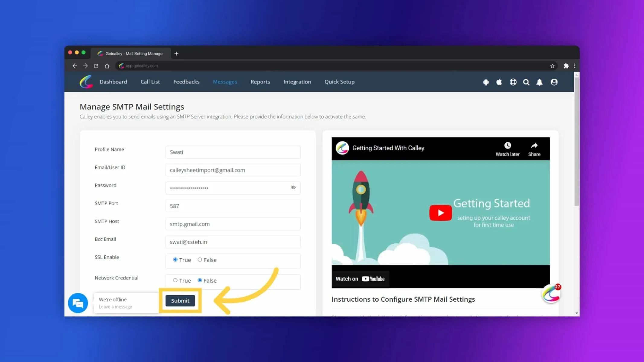Click the Apple app icon in navbar
644x362 pixels.
click(x=499, y=82)
